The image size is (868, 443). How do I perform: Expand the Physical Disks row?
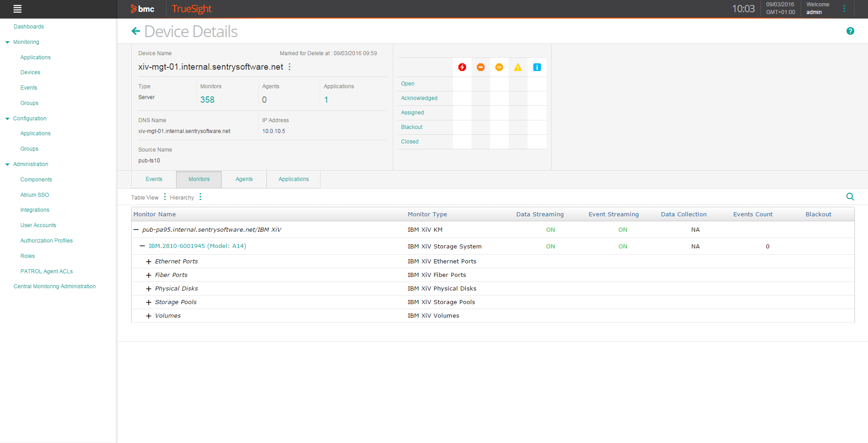coord(148,289)
